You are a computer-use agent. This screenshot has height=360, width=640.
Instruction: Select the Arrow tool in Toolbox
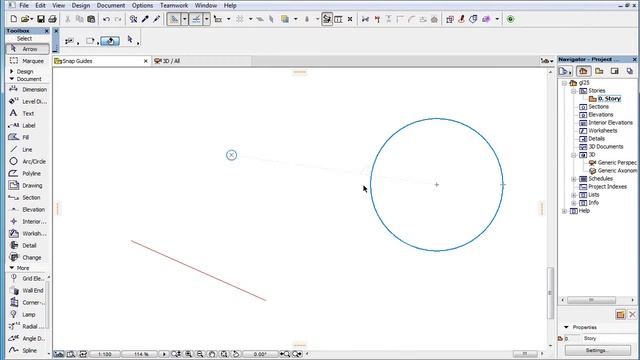28,49
